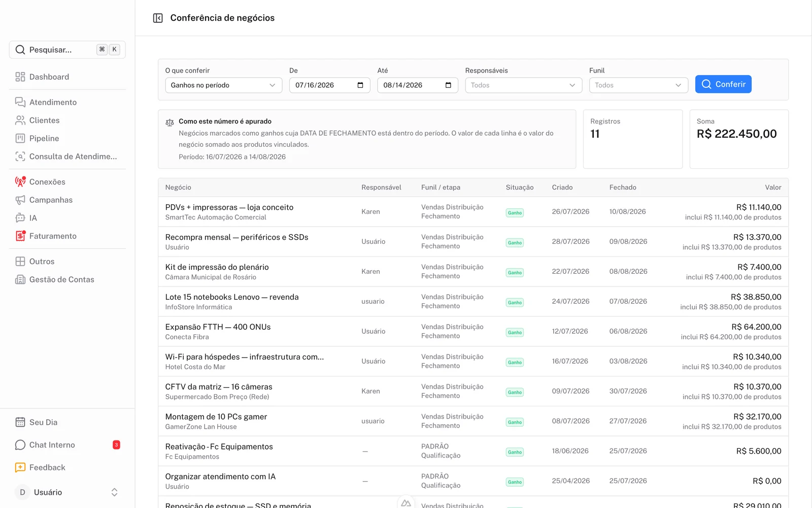Image resolution: width=812 pixels, height=508 pixels.
Task: Open Chat Interno with 3 unread
Action: pos(67,445)
